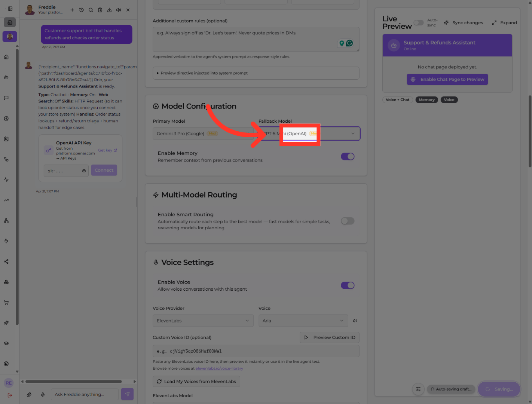Image resolution: width=532 pixels, height=404 pixels.
Task: Click Sync changes in Live Preview
Action: pyautogui.click(x=463, y=23)
